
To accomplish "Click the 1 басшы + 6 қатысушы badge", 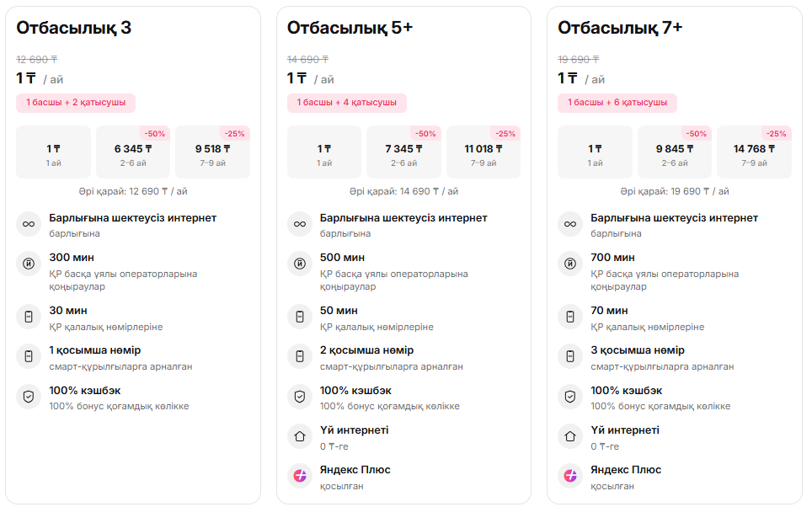I will click(x=617, y=103).
